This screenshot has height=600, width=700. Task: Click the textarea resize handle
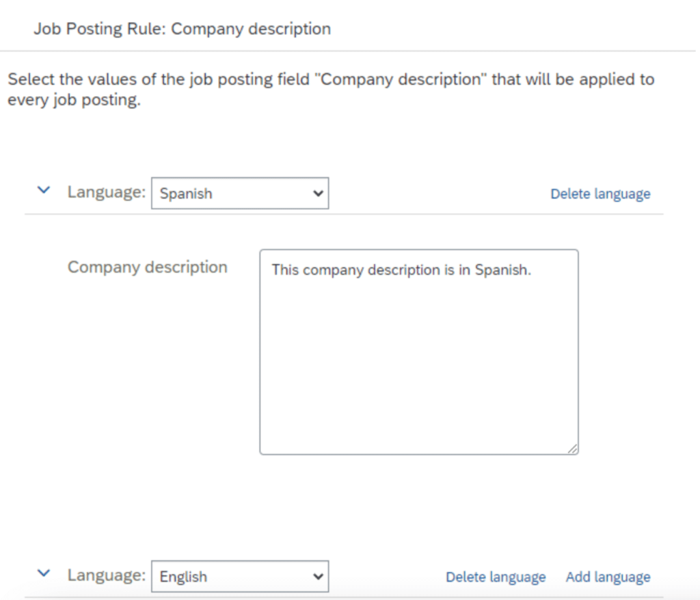(573, 448)
